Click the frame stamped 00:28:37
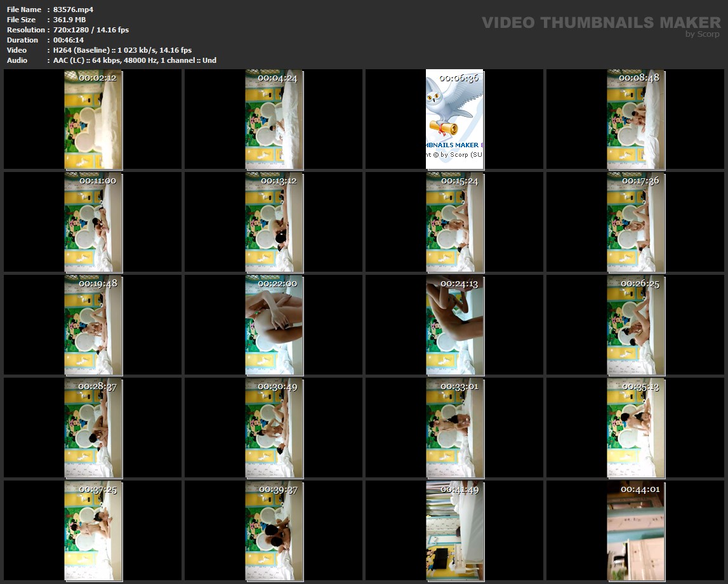 tap(93, 428)
